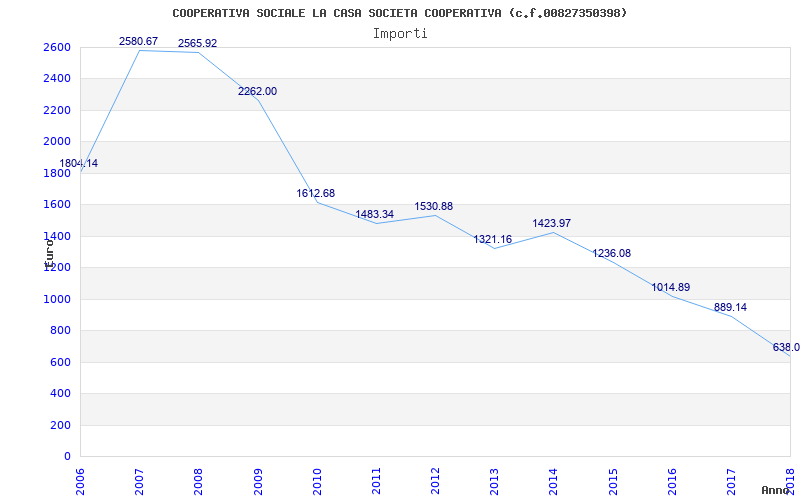Viewport: 800px width, 500px height.
Task: Select data label 1530.88
Action: pyautogui.click(x=434, y=207)
